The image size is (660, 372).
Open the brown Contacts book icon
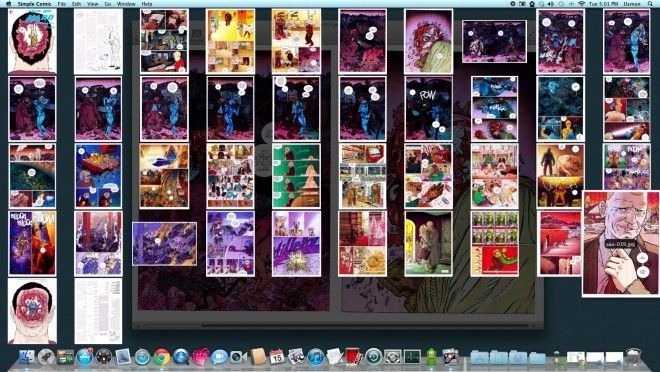click(258, 357)
